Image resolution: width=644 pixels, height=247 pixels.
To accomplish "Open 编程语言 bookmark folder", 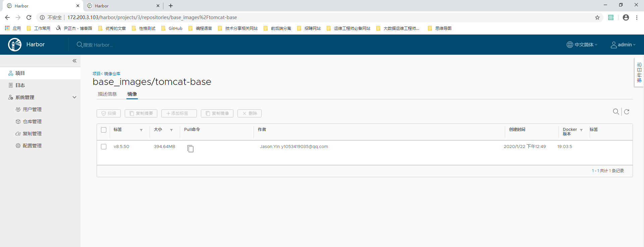I will (200, 28).
